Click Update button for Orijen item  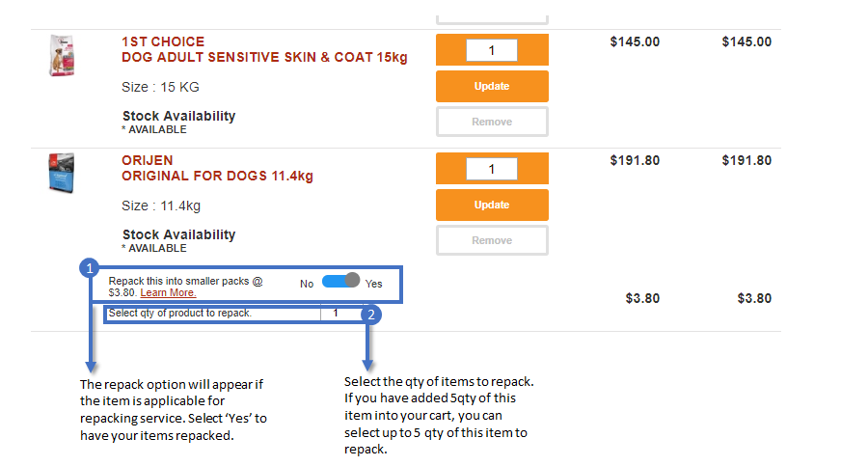(492, 205)
